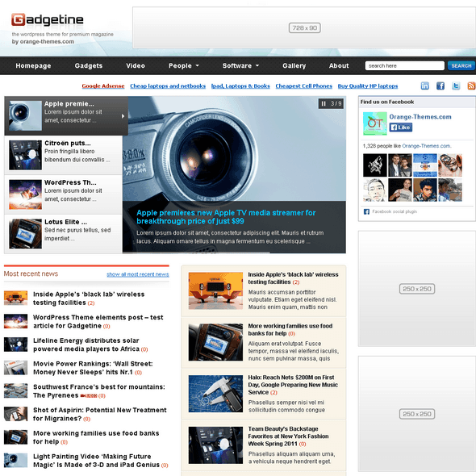Select the 'Apple premie...' slider item
The height and width of the screenshot is (476, 476).
(66, 115)
